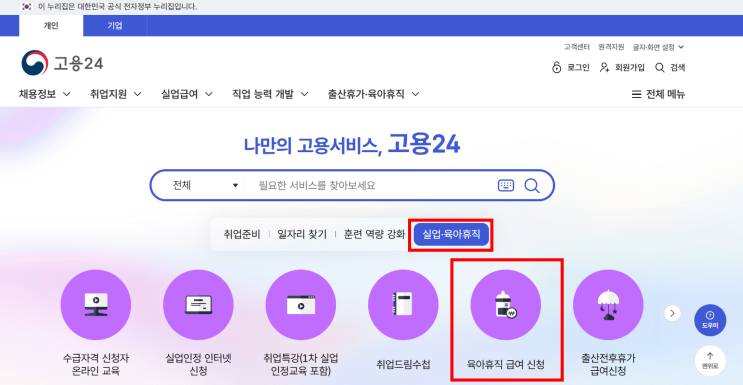Click the 수급자격 신청자 온라인 교육 label
Image resolution: width=743 pixels, height=385 pixels.
click(x=96, y=364)
